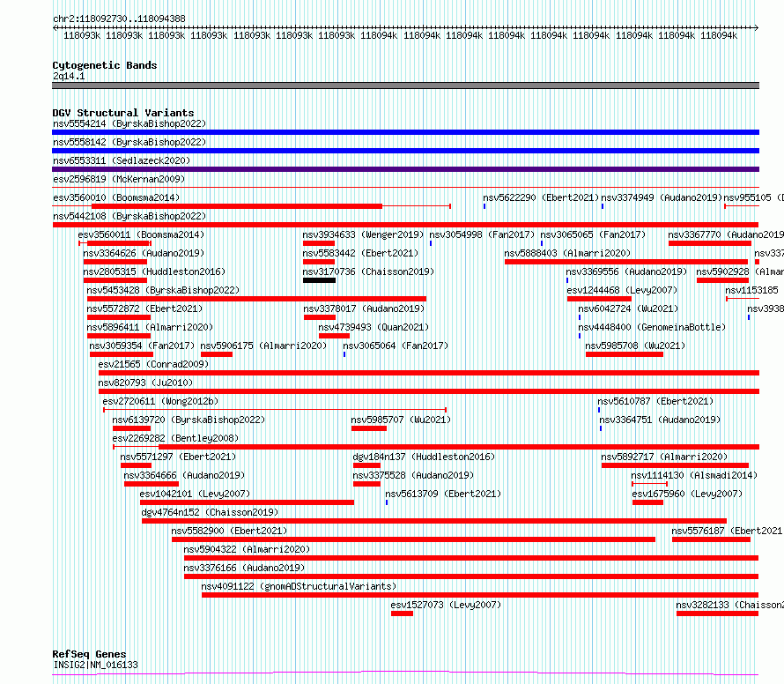
Task: Click nsv5892717 (Almarri2020) label
Action: point(664,457)
